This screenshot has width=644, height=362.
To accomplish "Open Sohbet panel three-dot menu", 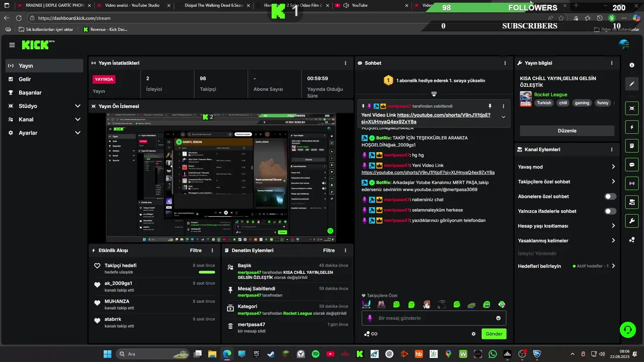I will [505, 63].
